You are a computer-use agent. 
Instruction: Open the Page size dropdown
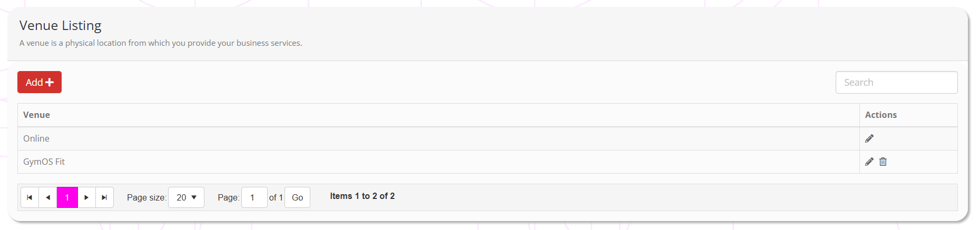pos(186,197)
